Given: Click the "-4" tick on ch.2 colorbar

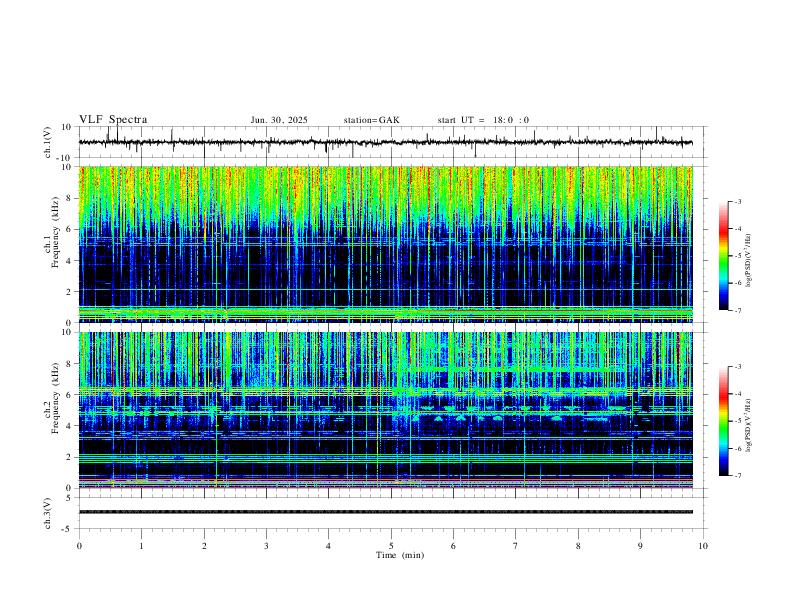Looking at the screenshot, I should [x=737, y=394].
